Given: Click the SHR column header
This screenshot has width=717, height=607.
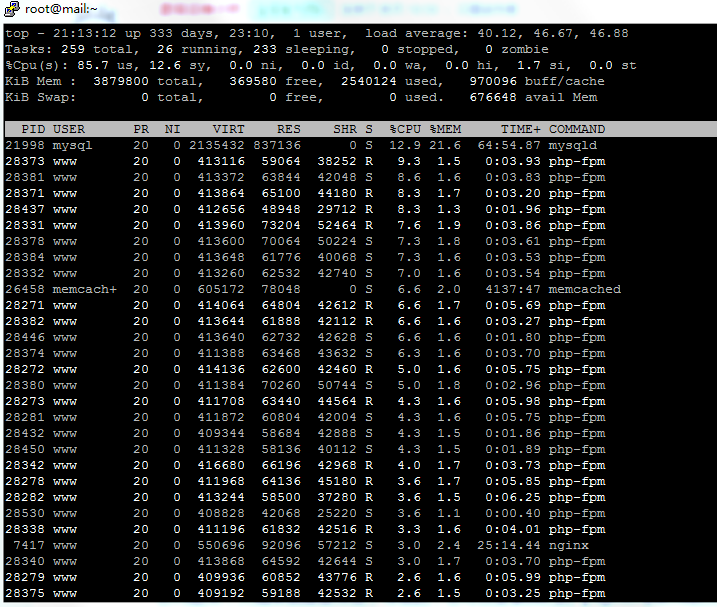Looking at the screenshot, I should tap(345, 129).
